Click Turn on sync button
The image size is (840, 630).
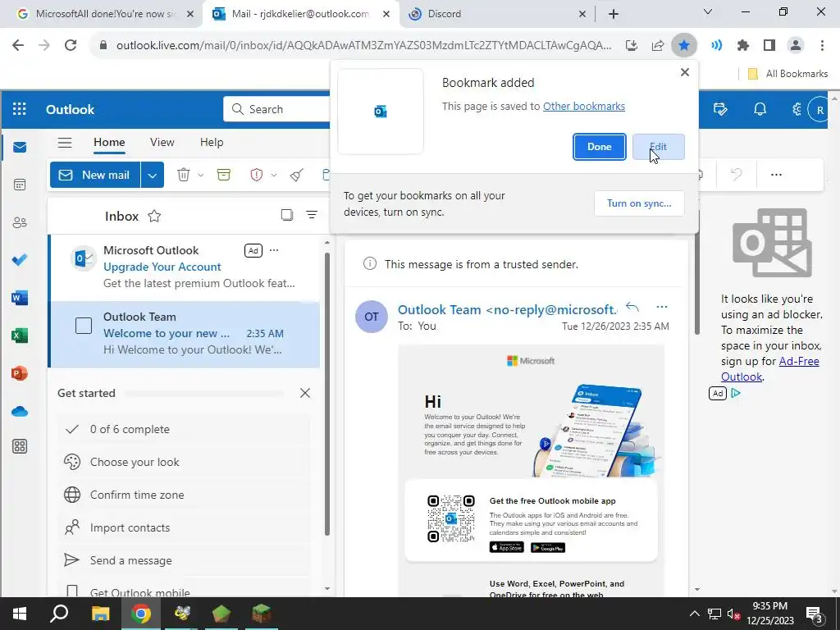pyautogui.click(x=639, y=203)
